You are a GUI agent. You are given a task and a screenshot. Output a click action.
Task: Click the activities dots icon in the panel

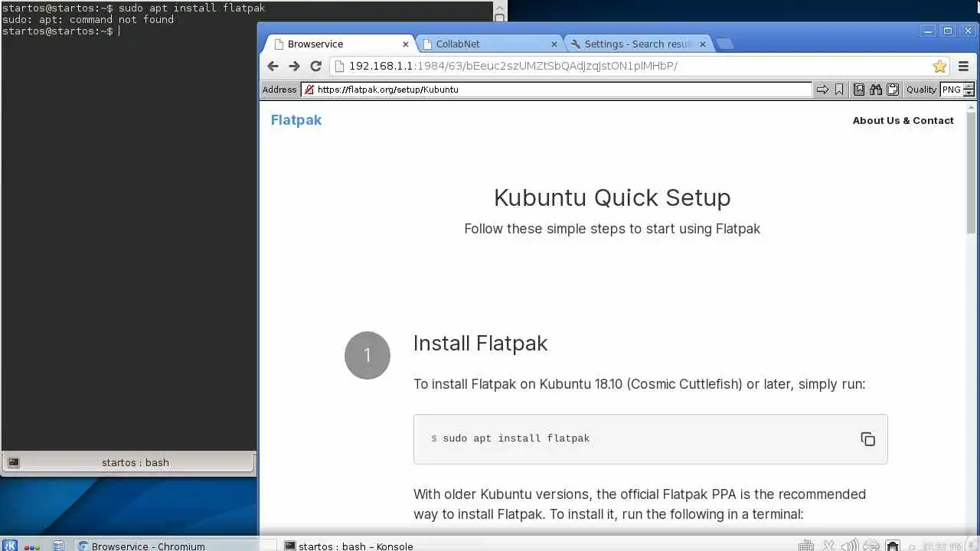(32, 546)
